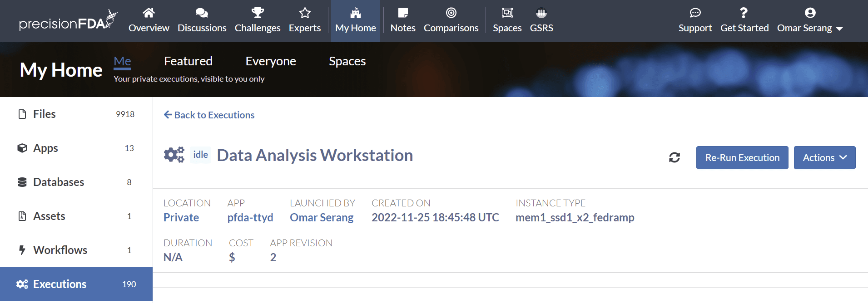
Task: Switch to the Everyone tab
Action: pos(271,61)
